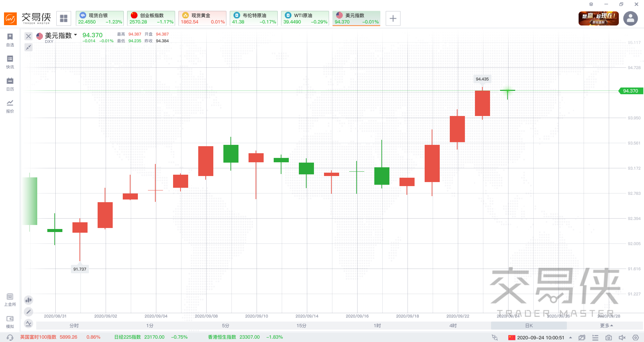Open the user account avatar

[x=631, y=18]
